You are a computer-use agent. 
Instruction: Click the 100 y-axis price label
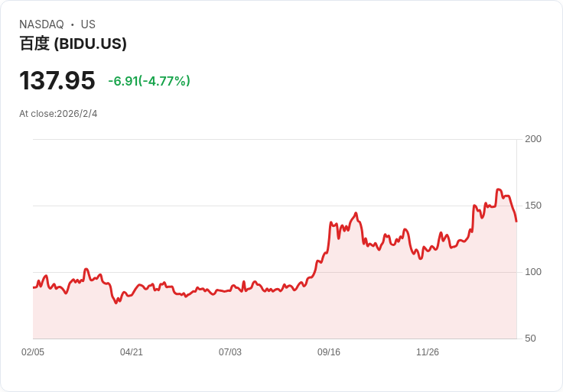pos(533,272)
